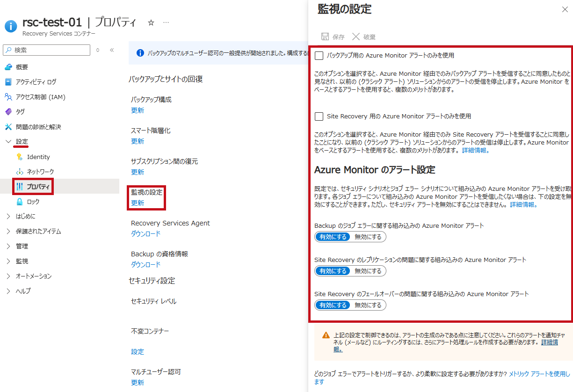The width and height of the screenshot is (573, 392).
Task: Collapse the 設定 section chevron
Action: tap(8, 141)
